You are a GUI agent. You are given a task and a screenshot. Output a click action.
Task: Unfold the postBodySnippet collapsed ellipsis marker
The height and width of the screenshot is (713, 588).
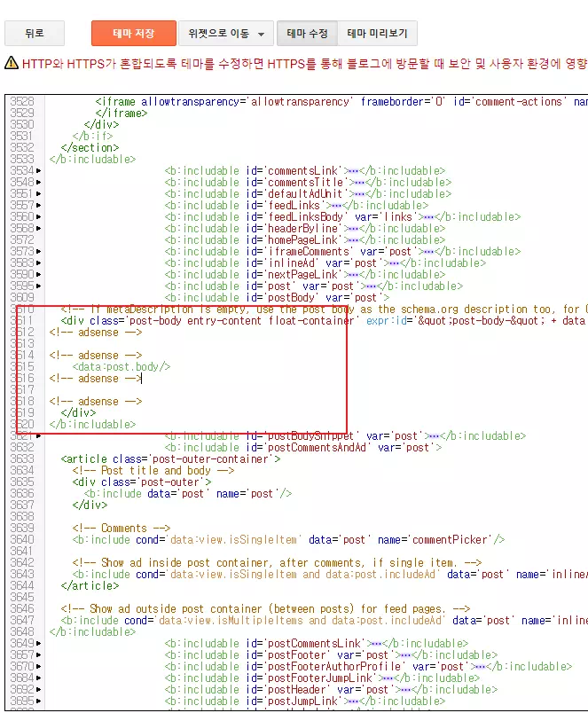[435, 436]
